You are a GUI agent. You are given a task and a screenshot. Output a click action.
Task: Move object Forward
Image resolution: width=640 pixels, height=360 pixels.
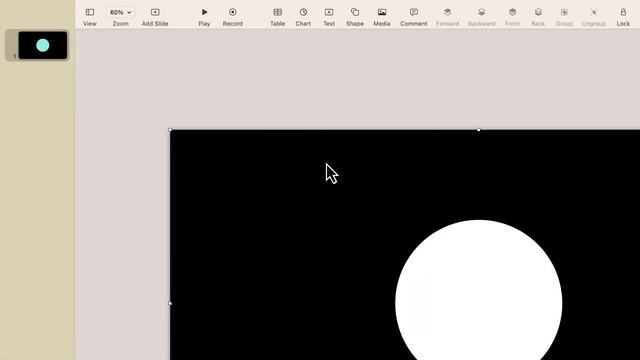[447, 17]
